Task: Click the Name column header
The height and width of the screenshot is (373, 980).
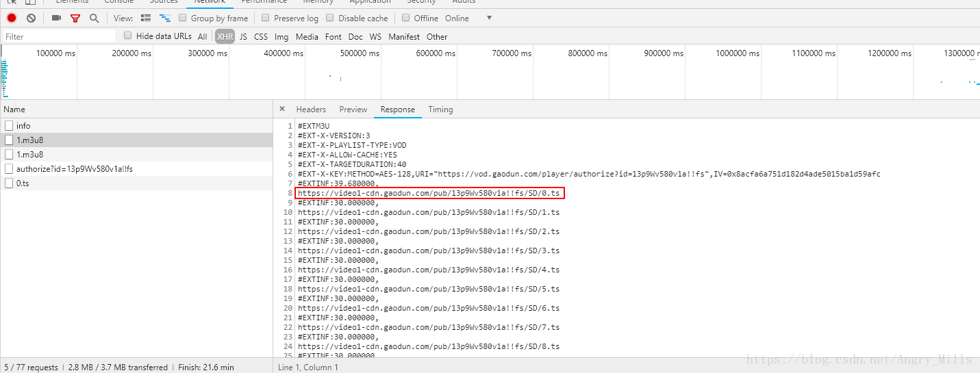Action: pos(136,110)
